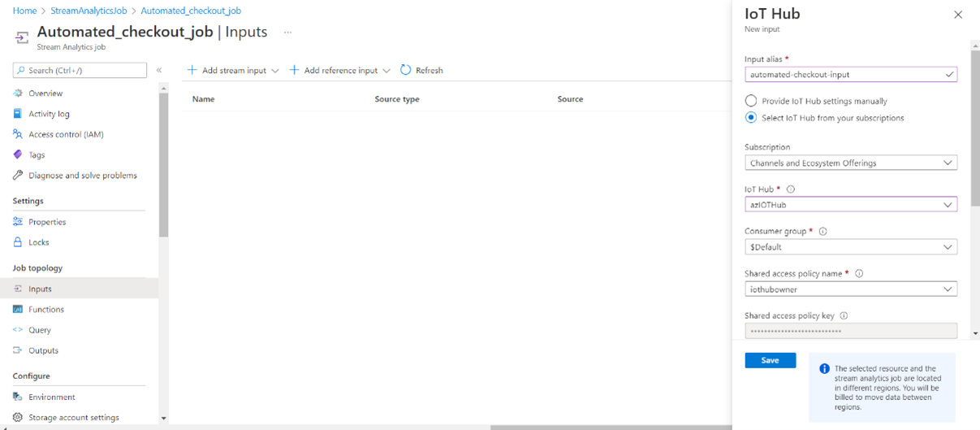Expand the Add stream input chevron
Screen dimensions: 980x430
coord(275,71)
